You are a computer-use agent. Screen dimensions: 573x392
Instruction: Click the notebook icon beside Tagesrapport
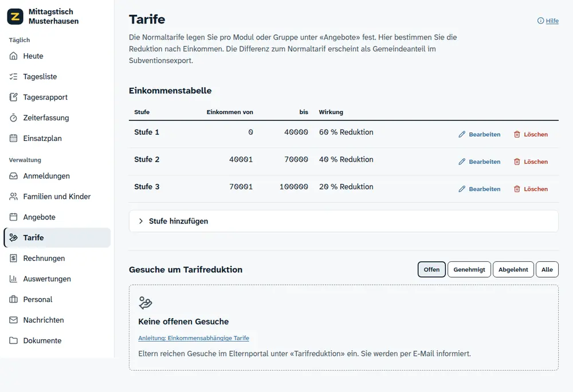pos(14,97)
